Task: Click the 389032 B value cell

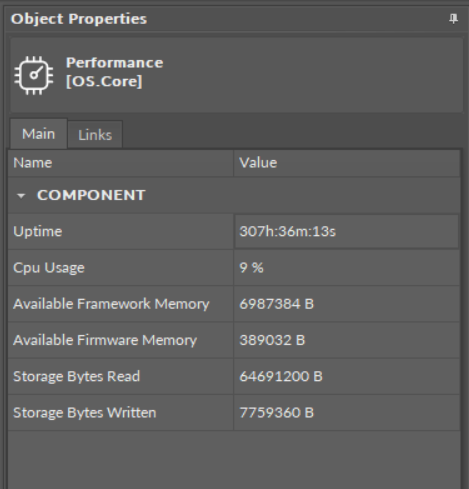Action: pyautogui.click(x=347, y=340)
